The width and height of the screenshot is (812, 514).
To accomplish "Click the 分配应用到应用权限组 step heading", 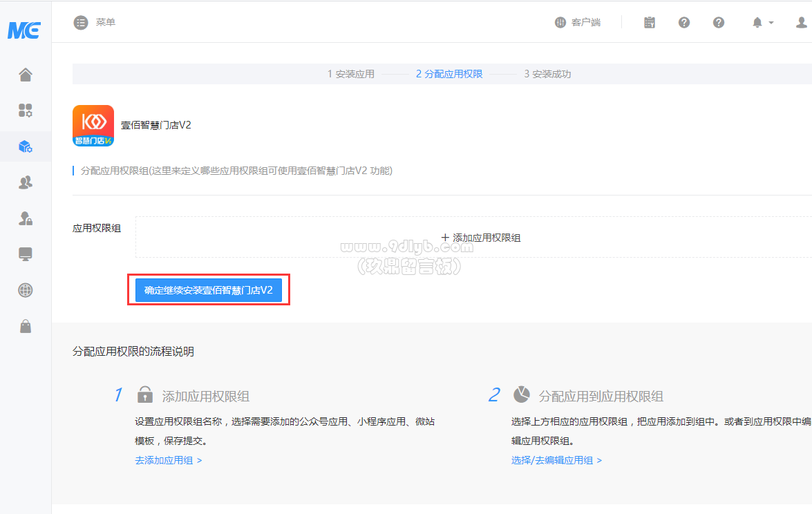I will [601, 397].
